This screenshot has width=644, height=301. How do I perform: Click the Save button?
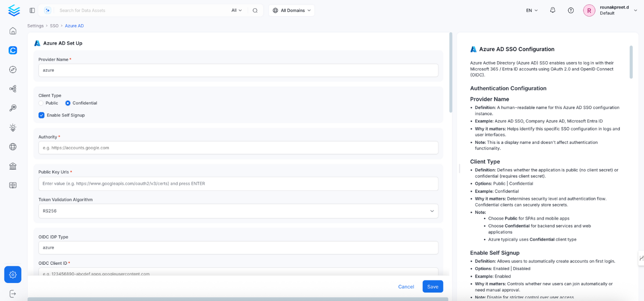pos(432,287)
